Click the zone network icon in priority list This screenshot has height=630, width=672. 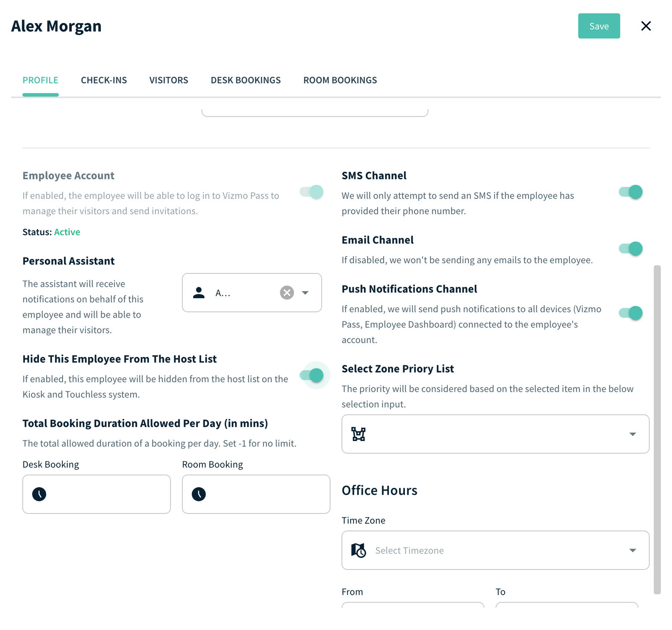(358, 434)
